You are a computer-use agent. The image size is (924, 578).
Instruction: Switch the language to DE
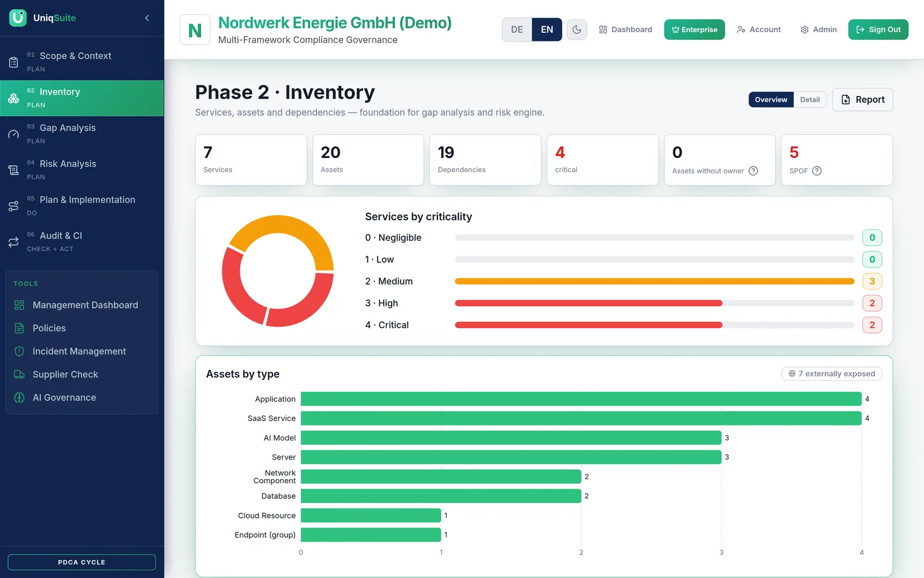(x=517, y=29)
